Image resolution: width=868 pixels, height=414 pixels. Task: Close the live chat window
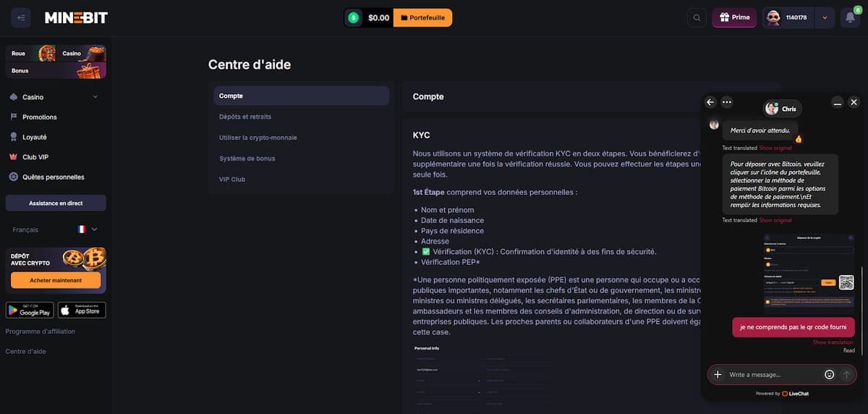click(854, 103)
